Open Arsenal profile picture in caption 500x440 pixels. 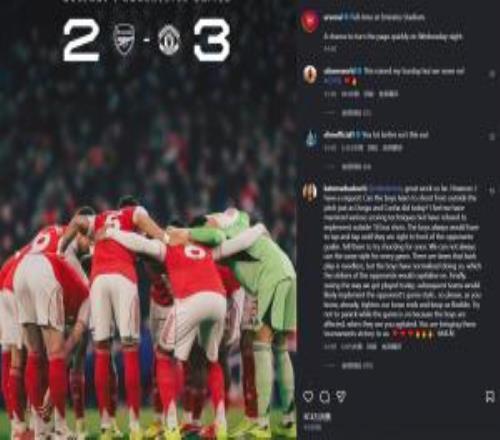coord(310,22)
